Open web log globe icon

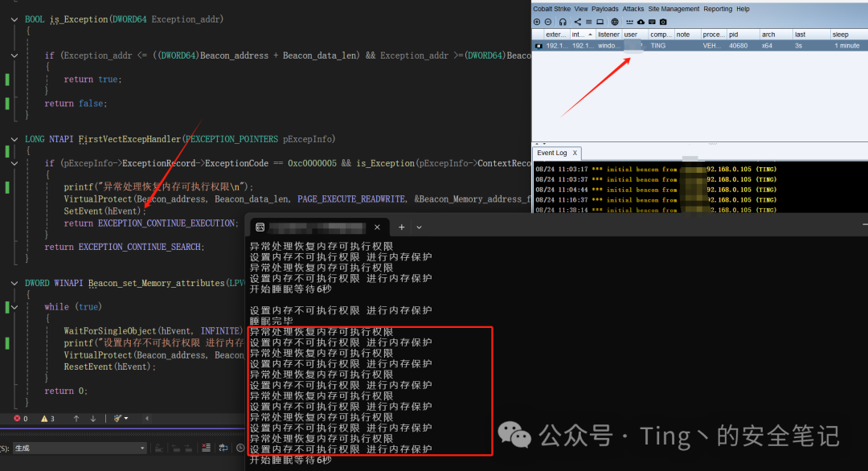point(615,23)
